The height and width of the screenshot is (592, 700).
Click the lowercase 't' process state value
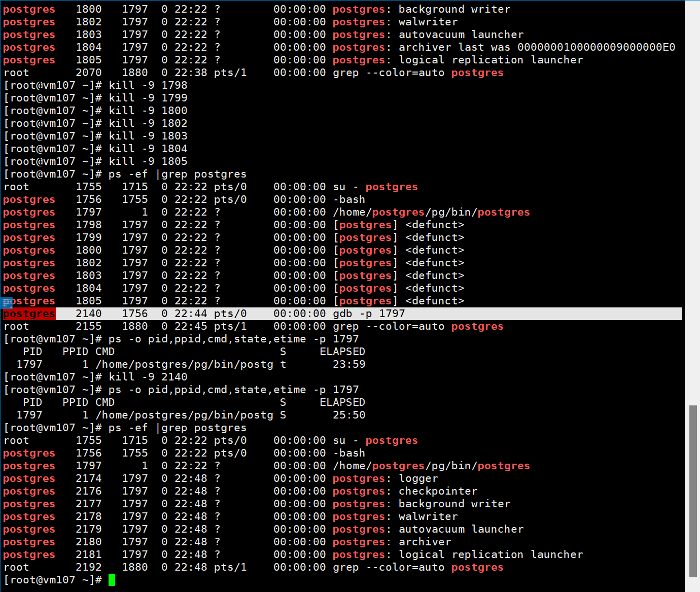coord(283,364)
